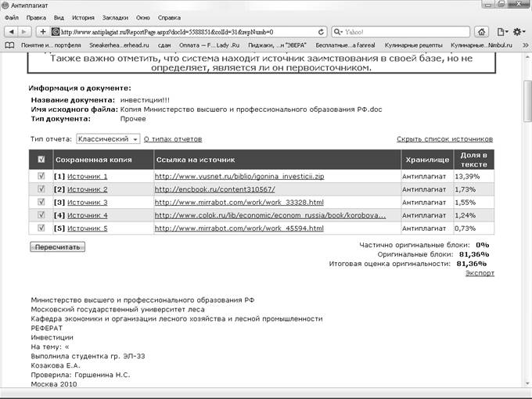Open the colok.ru korobova source link
The width and height of the screenshot is (532, 399).
pyautogui.click(x=270, y=215)
